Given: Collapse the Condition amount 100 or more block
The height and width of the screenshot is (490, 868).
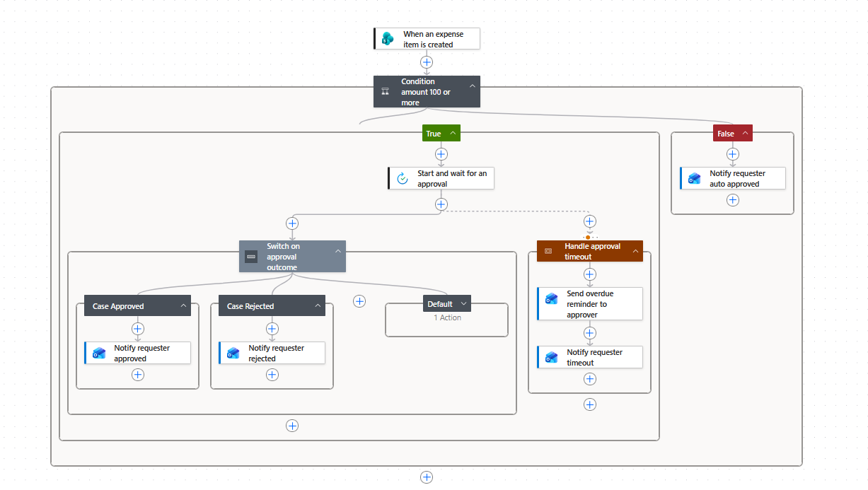Looking at the screenshot, I should point(473,86).
